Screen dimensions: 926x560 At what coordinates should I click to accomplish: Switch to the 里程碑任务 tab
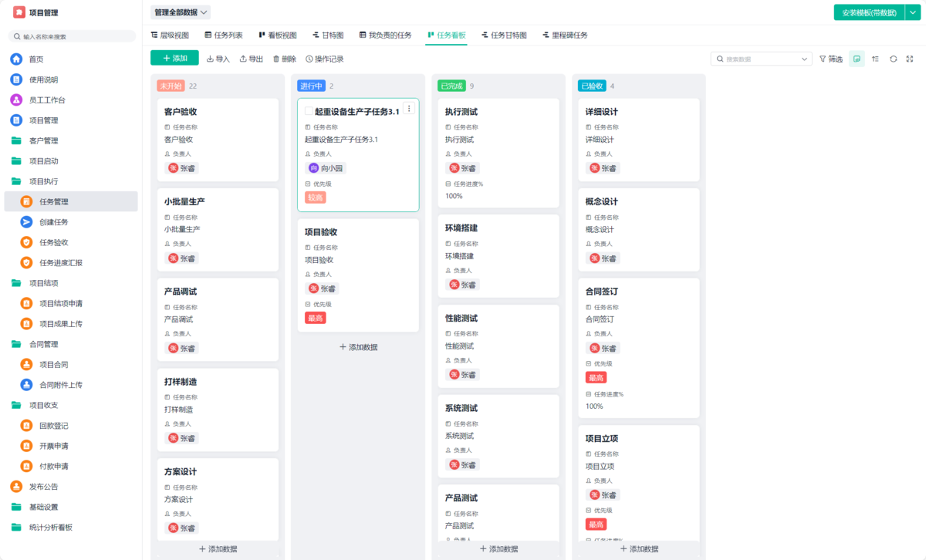tap(565, 35)
